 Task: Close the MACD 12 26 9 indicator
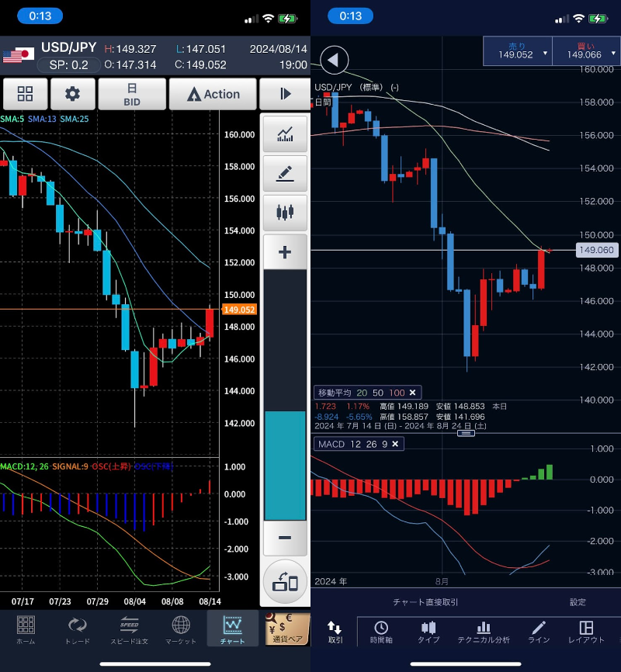395,444
